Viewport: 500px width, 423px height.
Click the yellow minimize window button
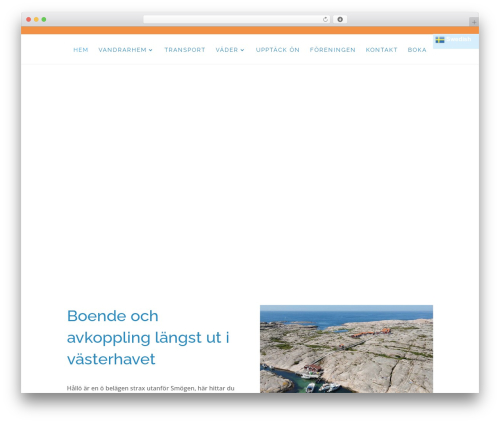(36, 19)
